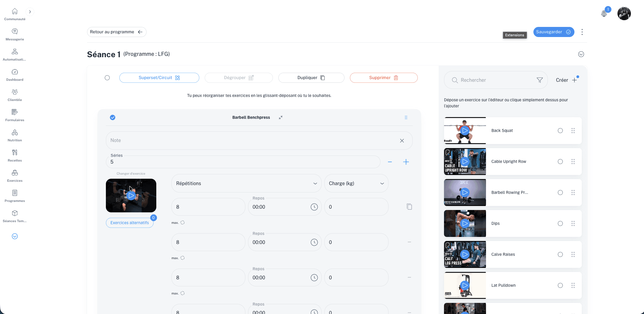Play the Dips exercise video thumbnail
644x314 pixels.
point(465,223)
